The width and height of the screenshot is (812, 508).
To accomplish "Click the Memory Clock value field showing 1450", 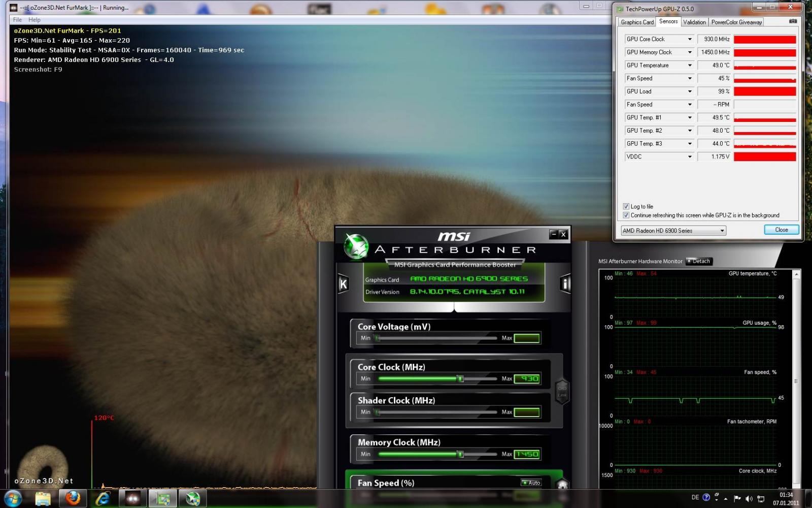I will point(527,454).
